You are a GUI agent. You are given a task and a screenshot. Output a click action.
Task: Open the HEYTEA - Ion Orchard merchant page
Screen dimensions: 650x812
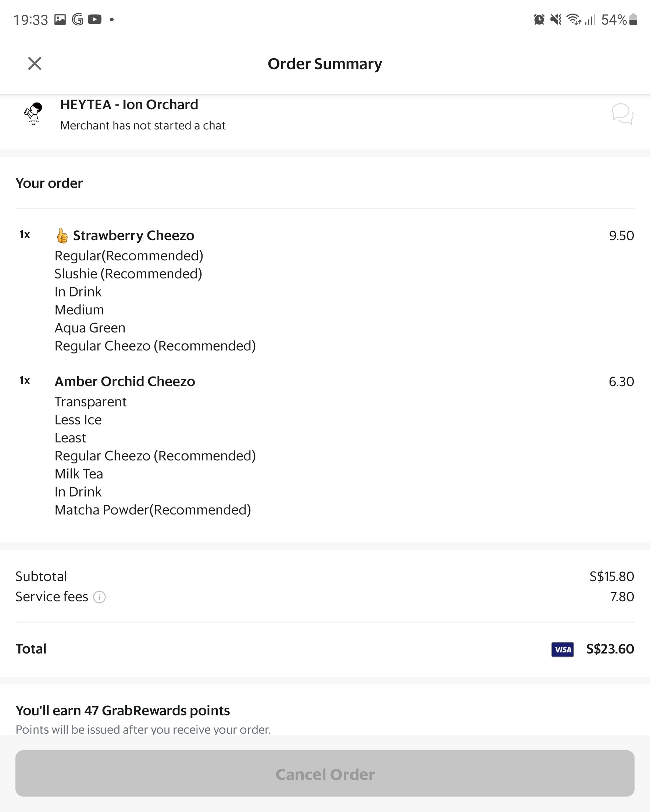(x=129, y=105)
